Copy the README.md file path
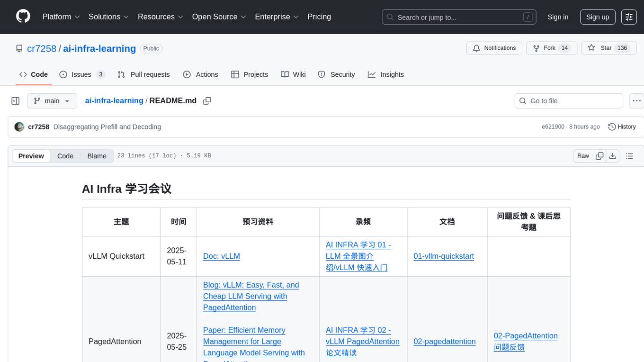Image resolution: width=644 pixels, height=362 pixels. click(x=207, y=101)
